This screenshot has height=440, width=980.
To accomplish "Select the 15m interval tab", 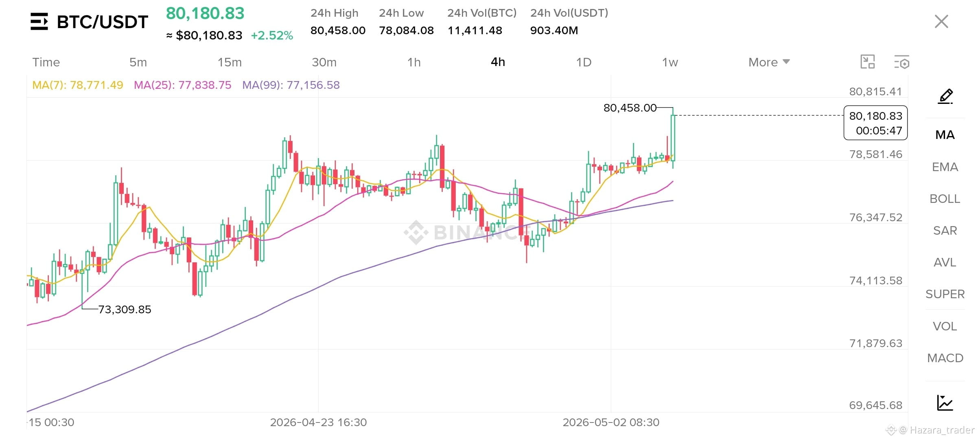I will click(x=230, y=62).
